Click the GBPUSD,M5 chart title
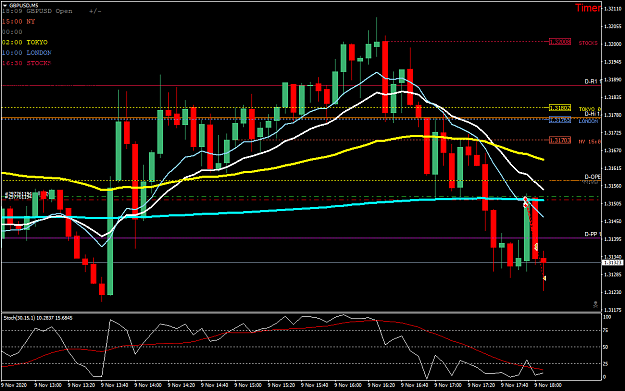 tap(24, 5)
